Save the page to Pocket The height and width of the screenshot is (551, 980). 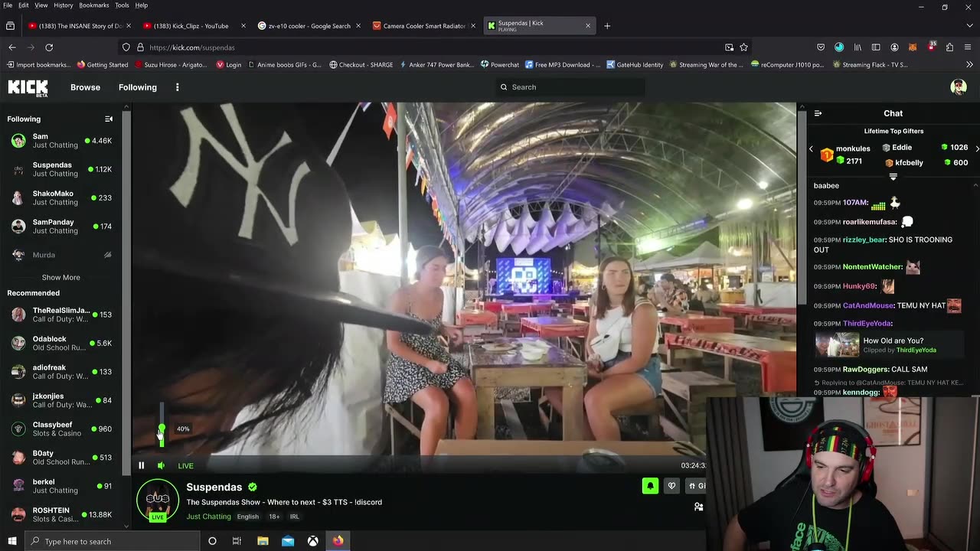click(821, 47)
